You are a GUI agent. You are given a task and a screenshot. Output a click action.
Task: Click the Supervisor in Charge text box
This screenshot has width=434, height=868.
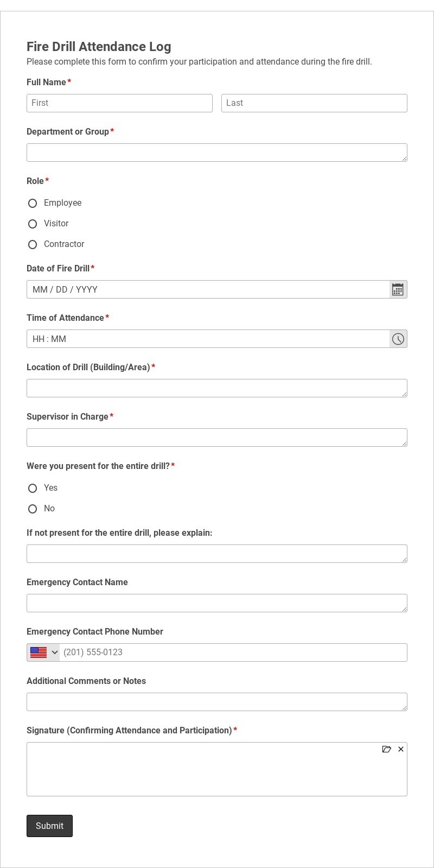pyautogui.click(x=217, y=438)
